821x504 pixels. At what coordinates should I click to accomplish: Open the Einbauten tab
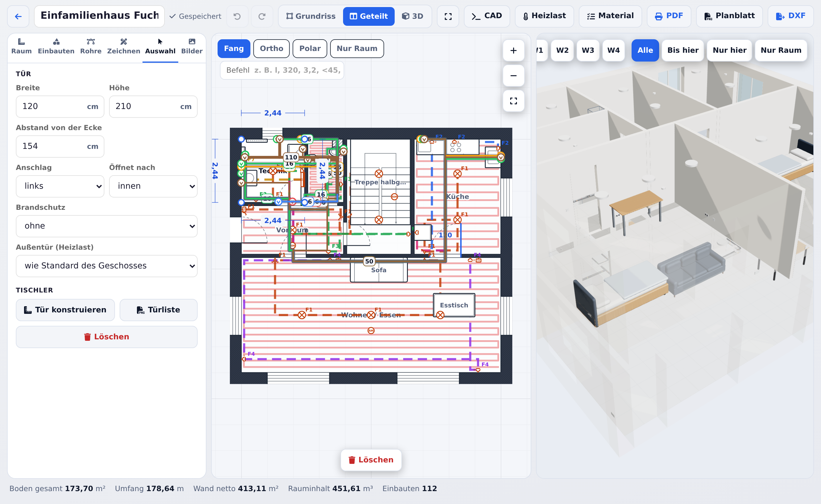[x=56, y=46]
